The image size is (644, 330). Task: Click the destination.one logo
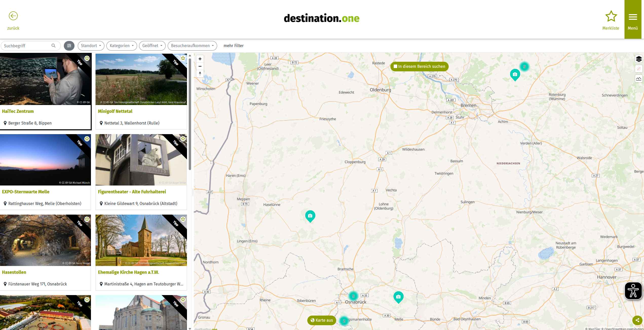click(321, 18)
